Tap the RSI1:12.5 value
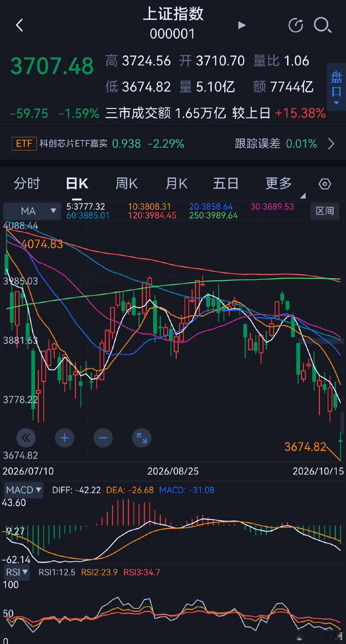Viewport: 346px width, 644px height. point(57,572)
